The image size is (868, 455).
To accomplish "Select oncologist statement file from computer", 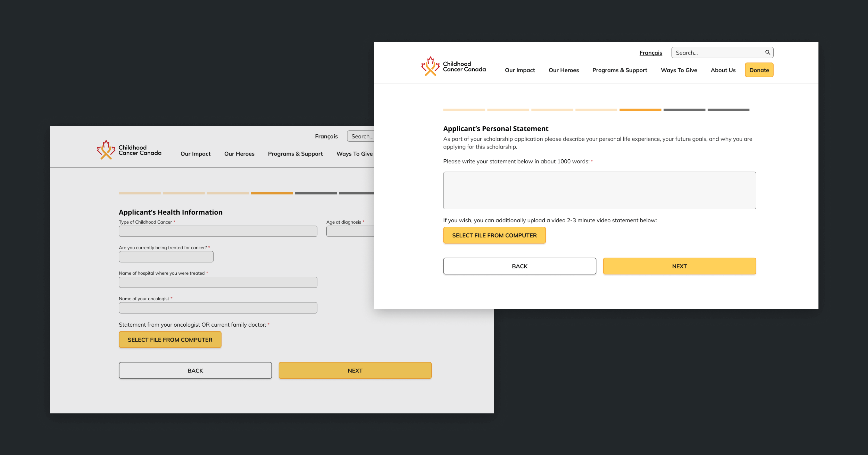I will pos(170,340).
